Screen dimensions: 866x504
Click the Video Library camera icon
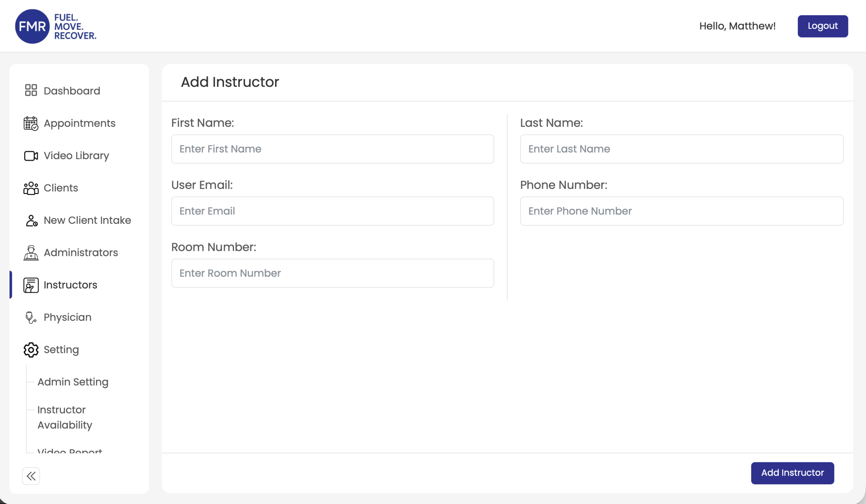31,156
